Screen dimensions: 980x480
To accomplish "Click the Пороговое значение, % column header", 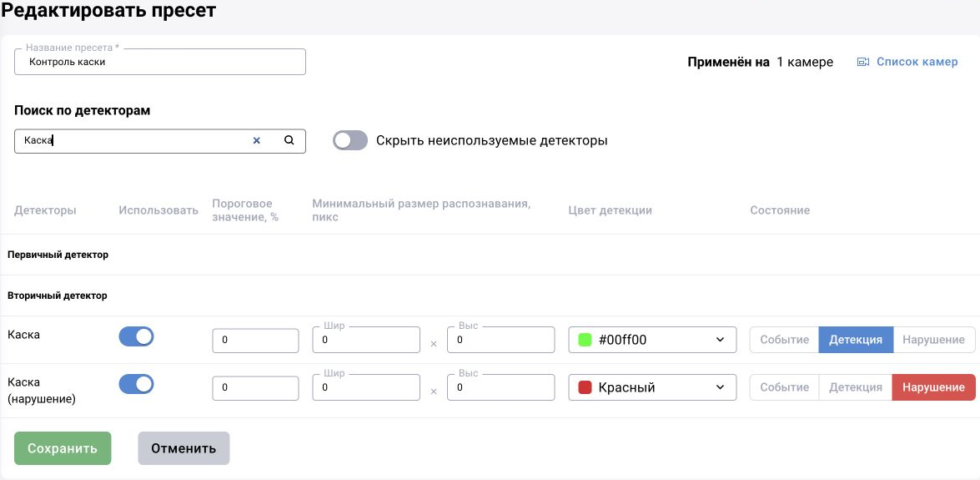I will click(x=245, y=210).
